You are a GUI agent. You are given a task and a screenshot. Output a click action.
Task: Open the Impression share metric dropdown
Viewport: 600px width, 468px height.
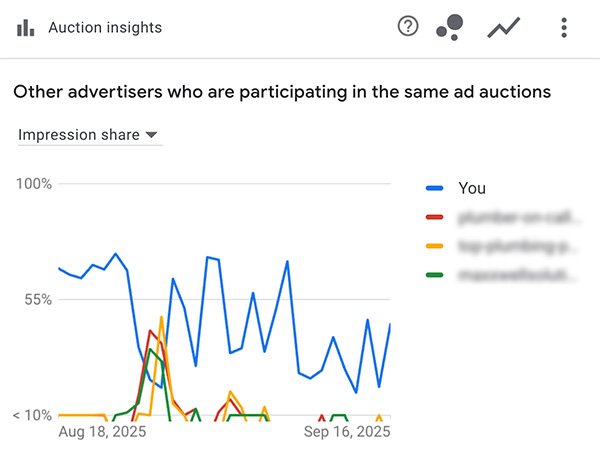pyautogui.click(x=88, y=135)
